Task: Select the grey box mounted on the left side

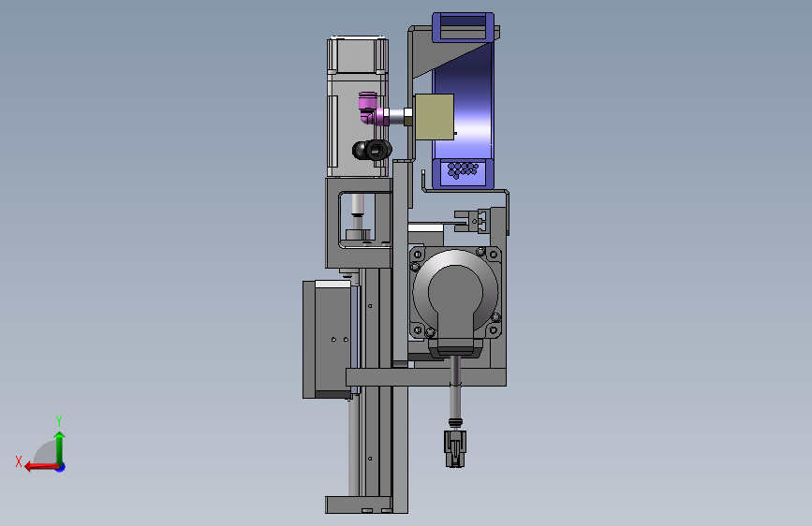Action: coord(327,340)
